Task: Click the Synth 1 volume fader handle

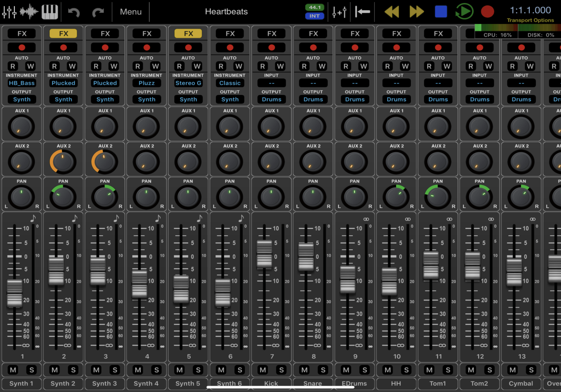Action: pos(15,293)
